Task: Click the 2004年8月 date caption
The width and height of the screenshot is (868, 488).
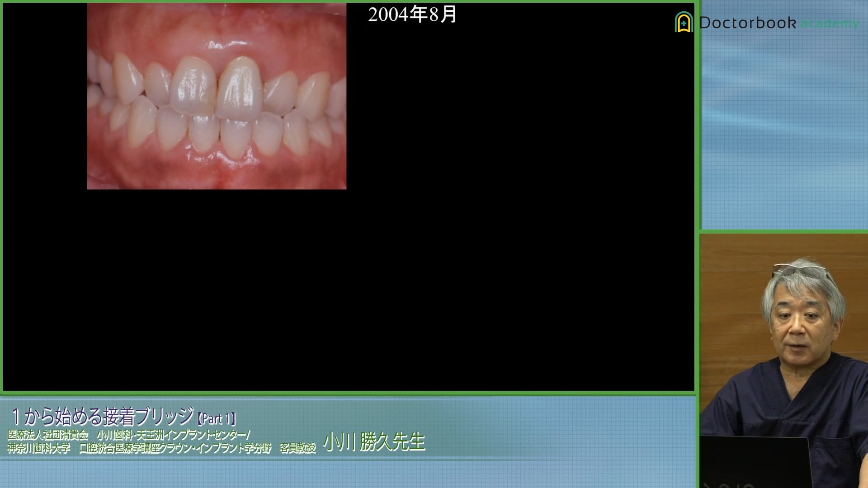Action: click(x=412, y=14)
